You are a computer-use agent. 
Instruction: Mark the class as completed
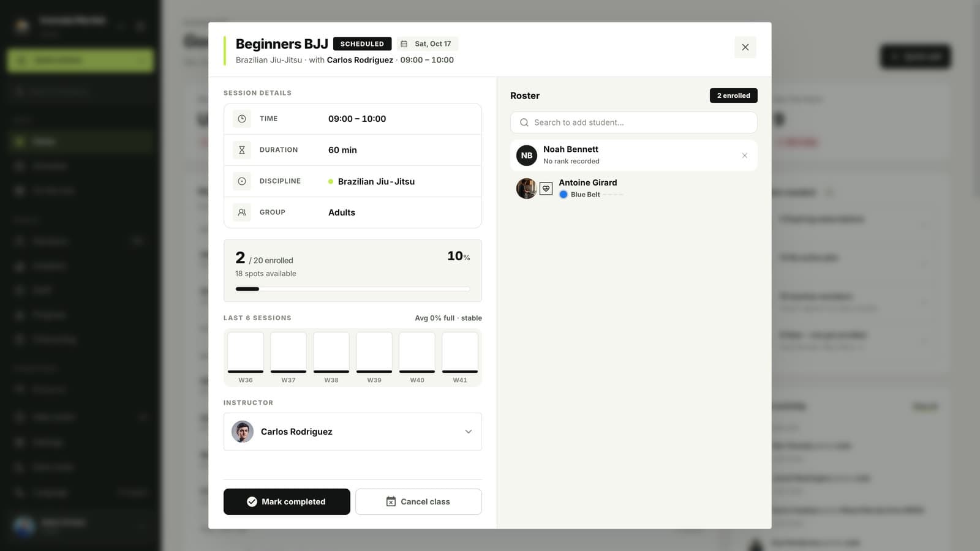(287, 501)
